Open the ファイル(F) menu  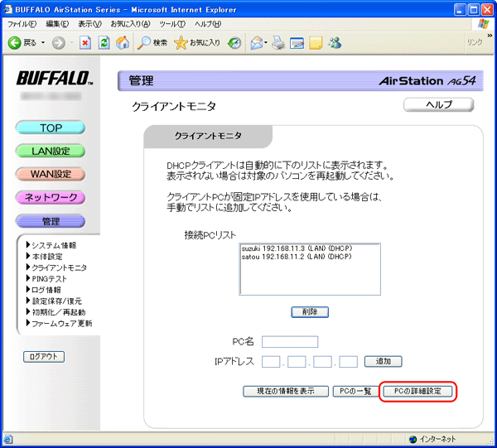(x=22, y=24)
